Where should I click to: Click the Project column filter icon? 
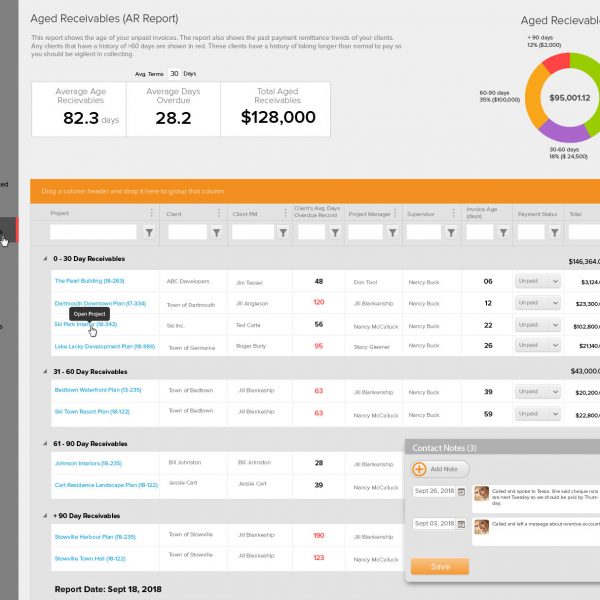point(149,232)
